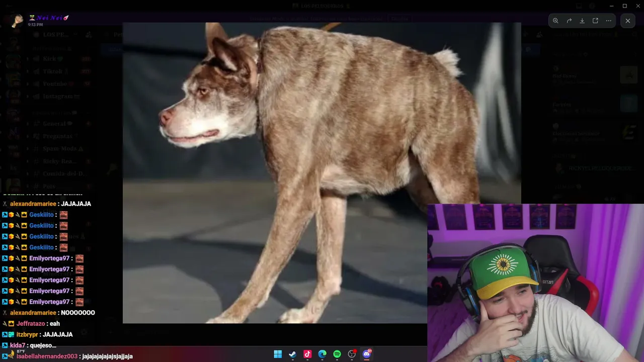Click the emote in the first Geskiiito message

63,215
